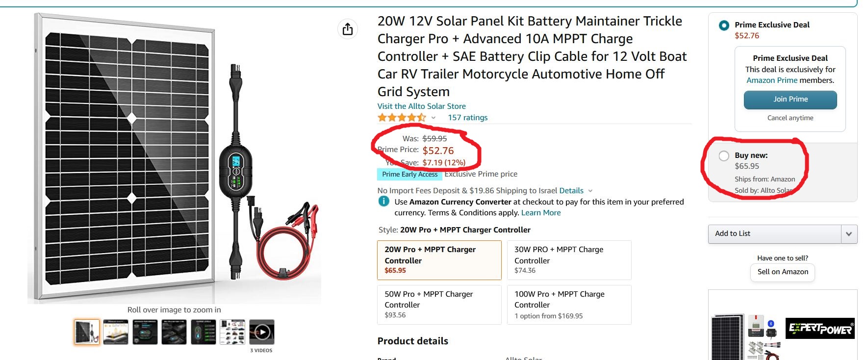Expand the shipping Details chevron
Viewport: 868px width, 360px height.
[590, 191]
